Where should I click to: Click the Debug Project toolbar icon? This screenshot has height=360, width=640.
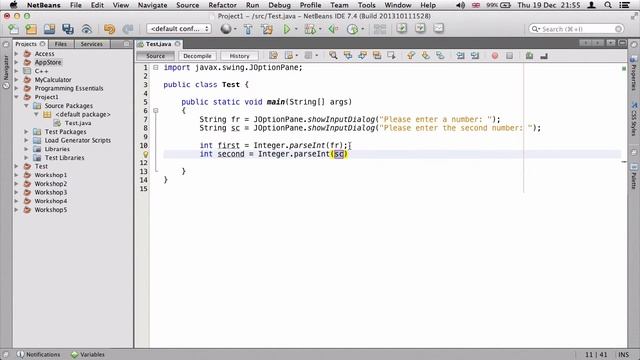click(x=310, y=29)
